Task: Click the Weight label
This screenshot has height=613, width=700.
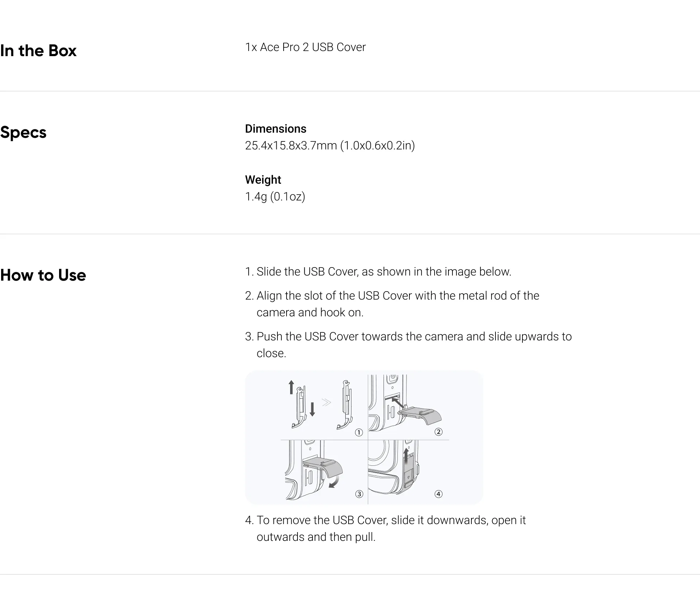Action: [x=263, y=180]
